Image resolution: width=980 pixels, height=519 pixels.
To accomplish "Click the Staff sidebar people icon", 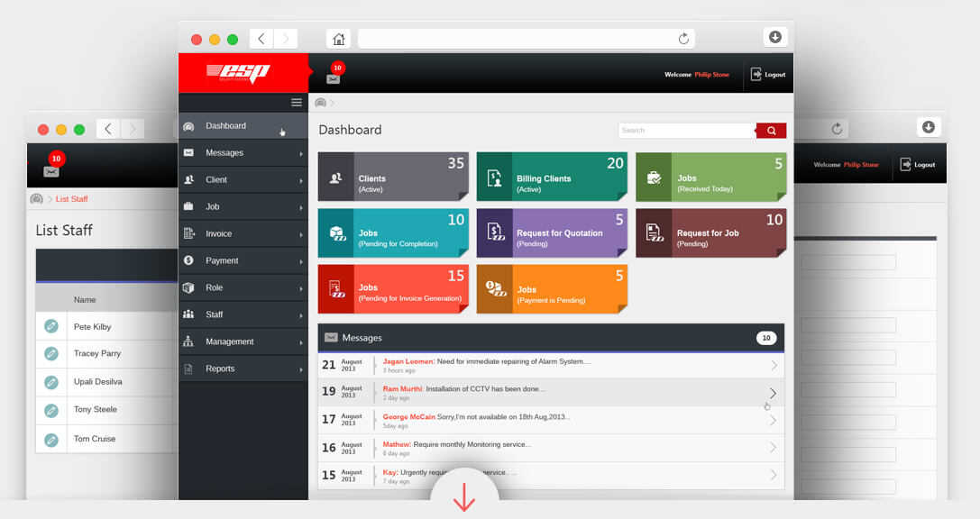I will tap(188, 314).
